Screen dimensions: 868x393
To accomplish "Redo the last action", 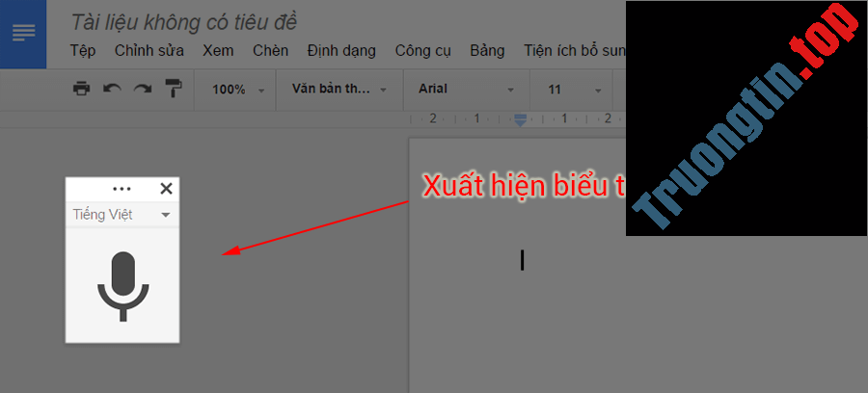I will click(143, 89).
